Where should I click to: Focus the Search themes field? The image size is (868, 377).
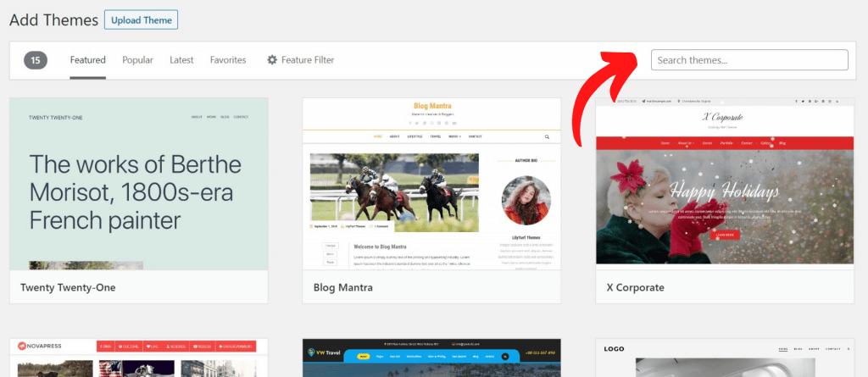pos(749,60)
